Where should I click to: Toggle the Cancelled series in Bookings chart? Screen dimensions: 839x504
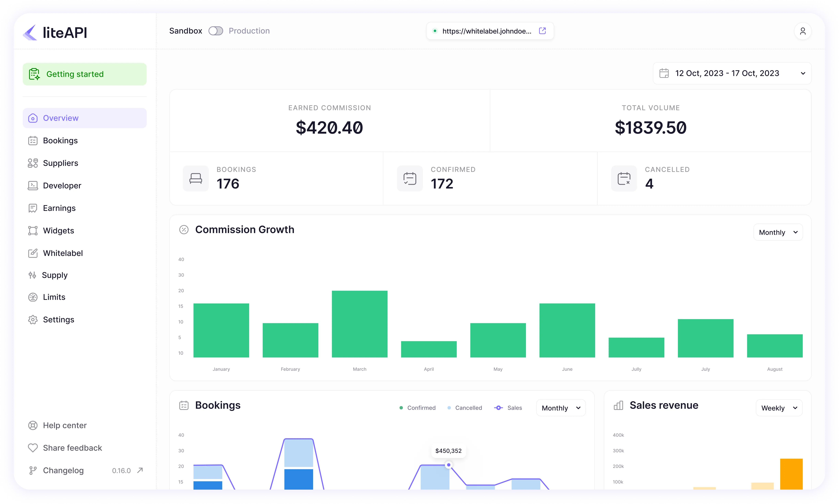pyautogui.click(x=465, y=408)
